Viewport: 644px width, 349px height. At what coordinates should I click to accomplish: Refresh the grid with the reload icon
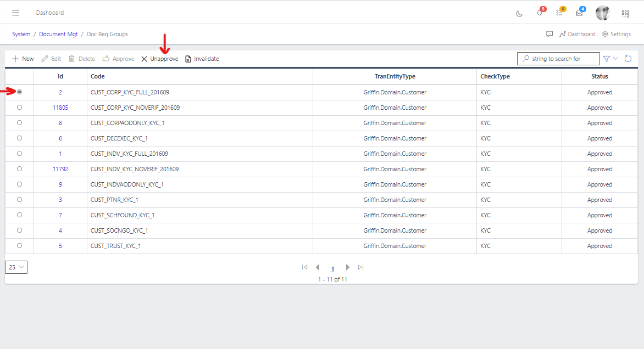click(628, 59)
